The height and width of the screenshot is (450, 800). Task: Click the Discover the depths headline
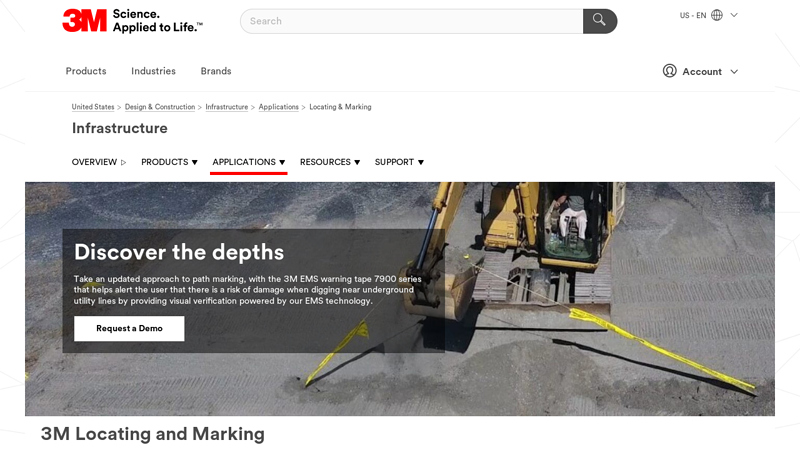point(179,252)
